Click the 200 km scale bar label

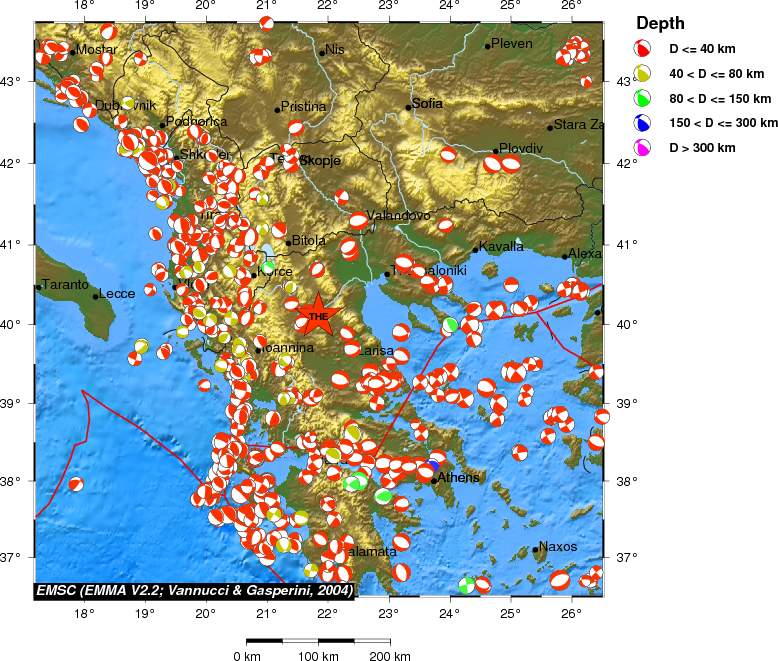(x=388, y=656)
